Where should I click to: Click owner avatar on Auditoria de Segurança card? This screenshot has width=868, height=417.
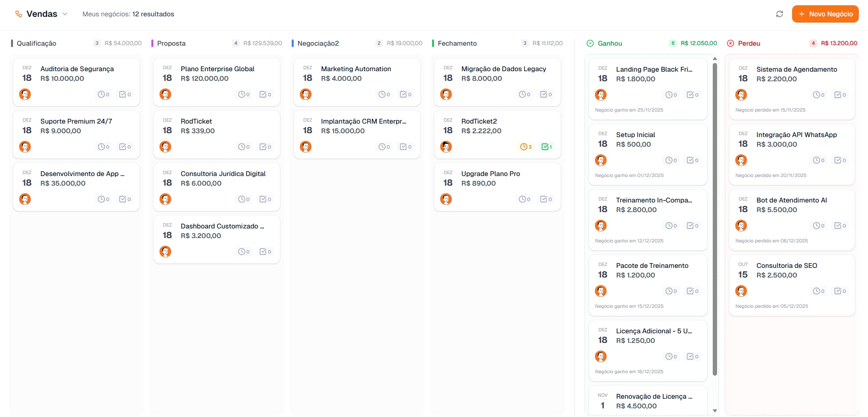click(x=25, y=94)
